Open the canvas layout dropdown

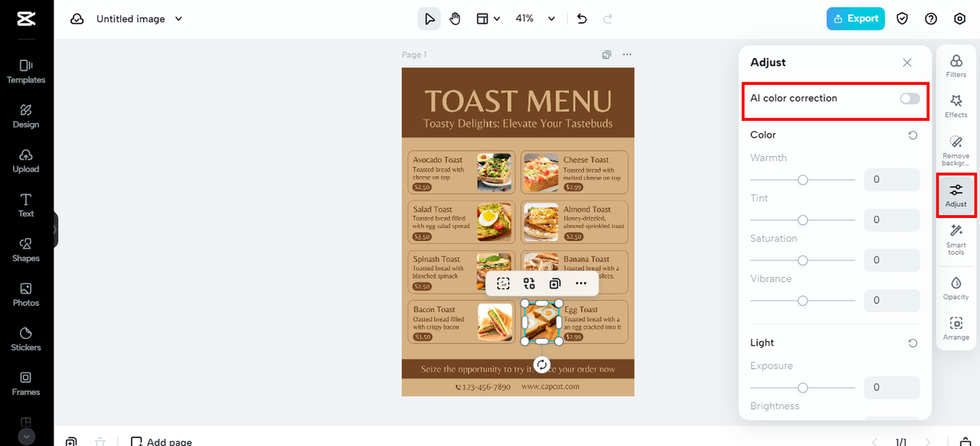[x=488, y=19]
